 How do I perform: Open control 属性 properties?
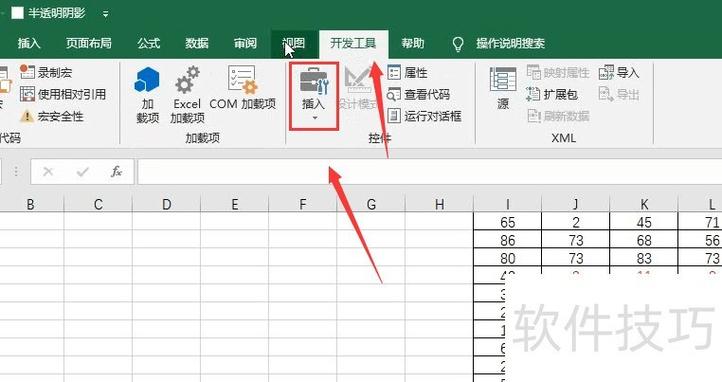408,72
